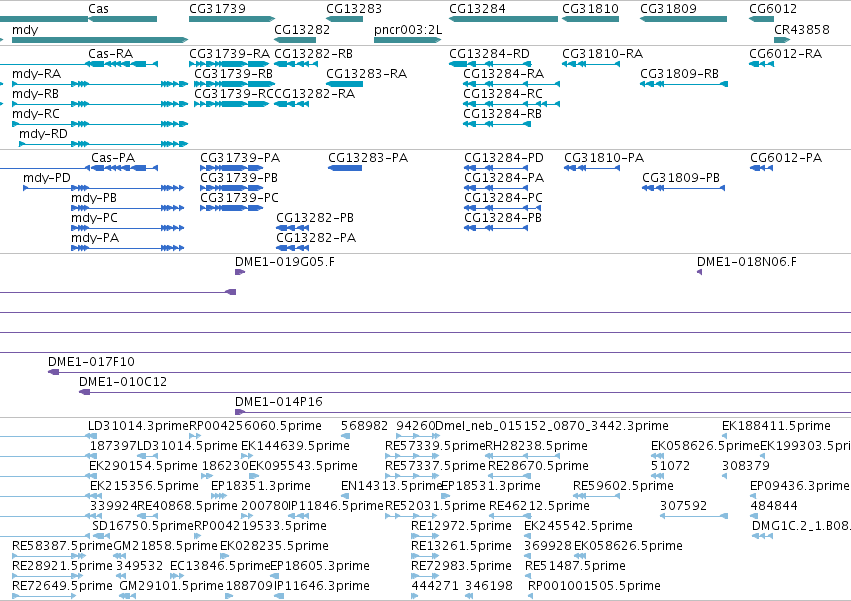
Task: Open the RE51487.5prime EST label
Action: click(x=575, y=566)
